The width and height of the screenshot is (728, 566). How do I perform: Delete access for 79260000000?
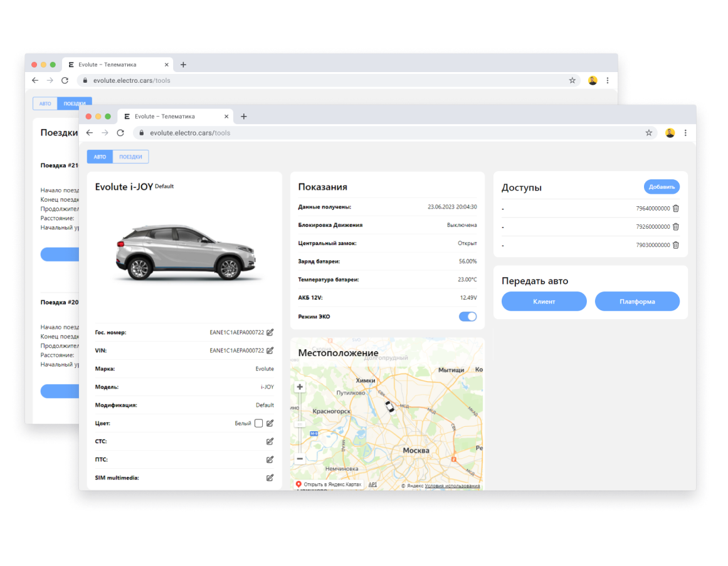[676, 226]
